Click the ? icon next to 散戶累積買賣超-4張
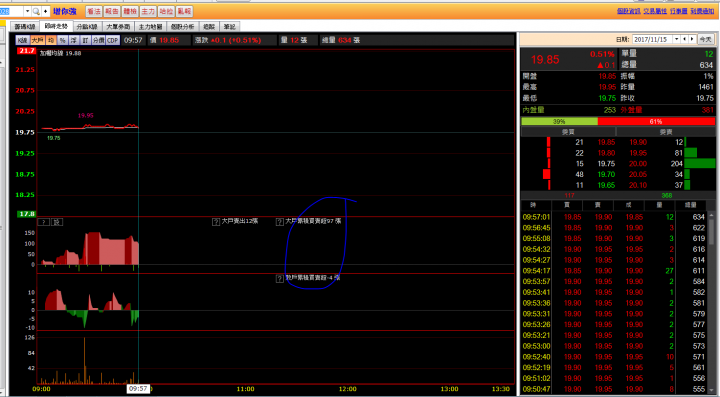The image size is (720, 397). (x=280, y=279)
